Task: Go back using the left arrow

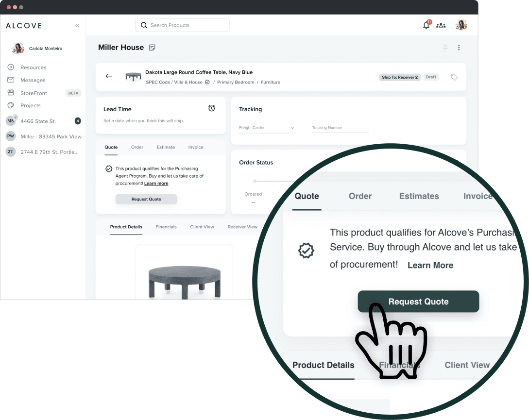Action: (109, 76)
